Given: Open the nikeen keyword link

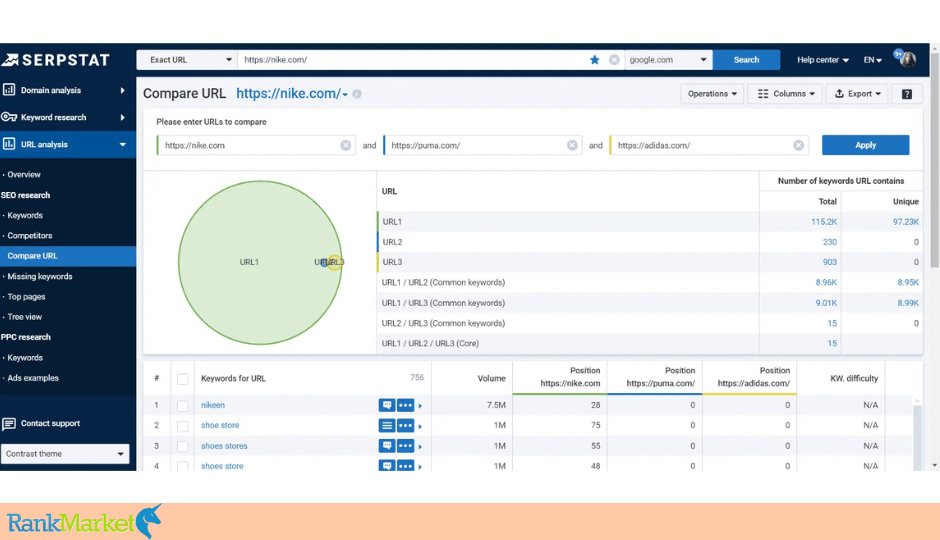Looking at the screenshot, I should pyautogui.click(x=213, y=405).
